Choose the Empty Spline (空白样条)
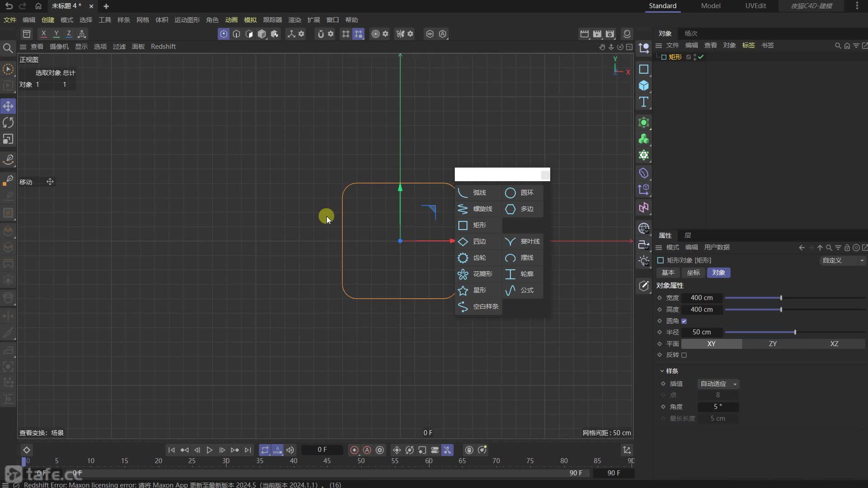 [478, 306]
